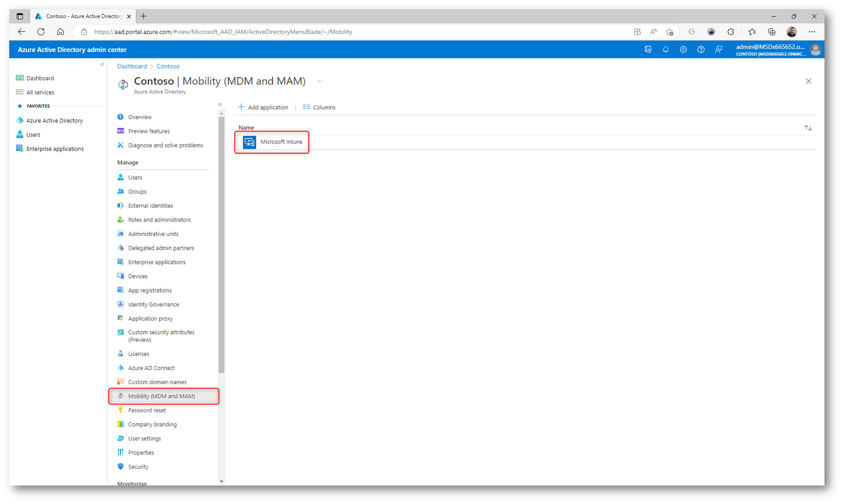Open Enterprise applications under Manage
Viewport: 843px width, 504px height.
pos(156,262)
